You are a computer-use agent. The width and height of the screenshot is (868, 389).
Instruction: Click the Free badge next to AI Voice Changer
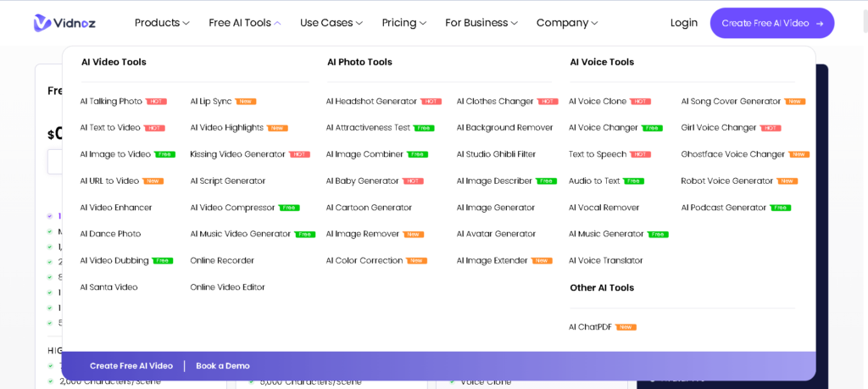click(x=652, y=128)
